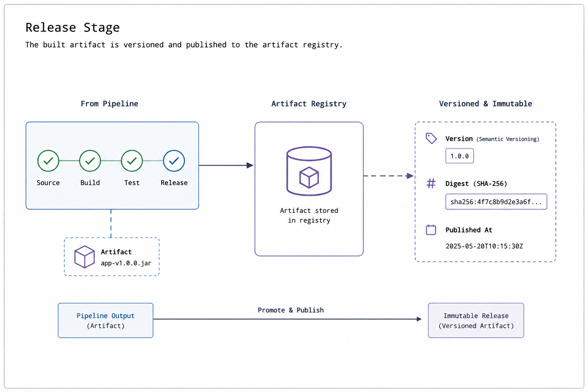Screen dimensions: 588x392
Task: Click the app-v1.0.0.jar file name
Action: (x=126, y=263)
